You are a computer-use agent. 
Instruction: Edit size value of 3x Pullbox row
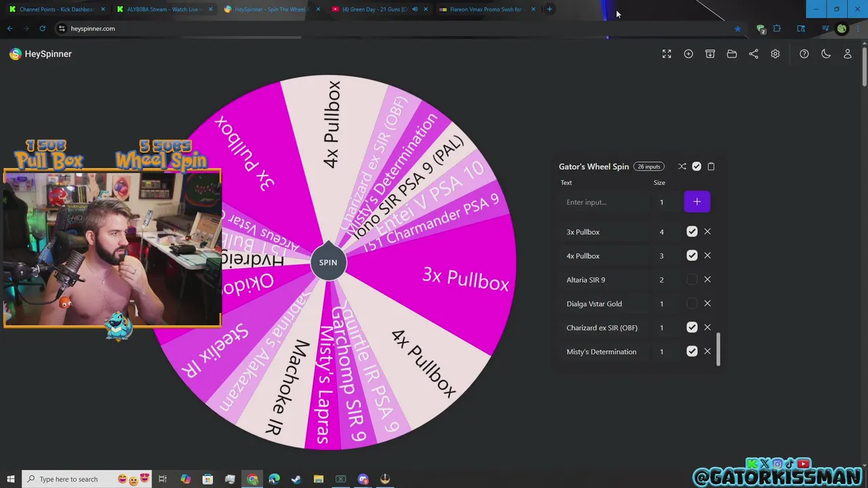662,232
